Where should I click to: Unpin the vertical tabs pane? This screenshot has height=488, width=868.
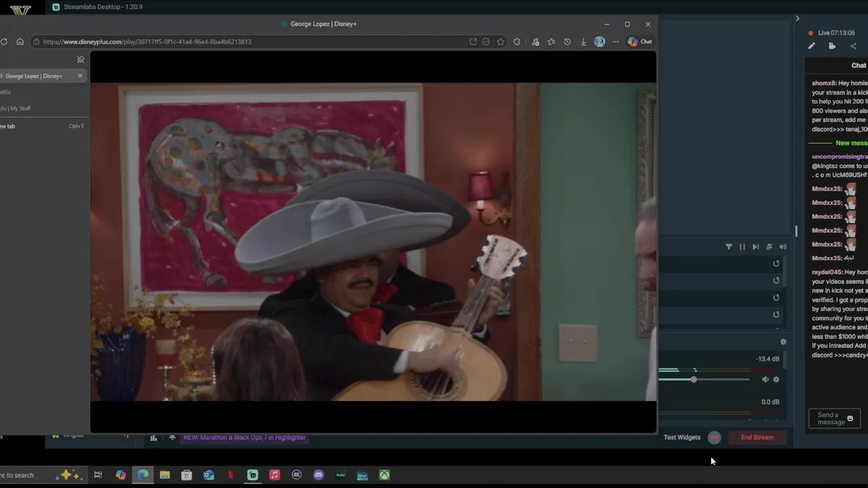click(x=81, y=60)
